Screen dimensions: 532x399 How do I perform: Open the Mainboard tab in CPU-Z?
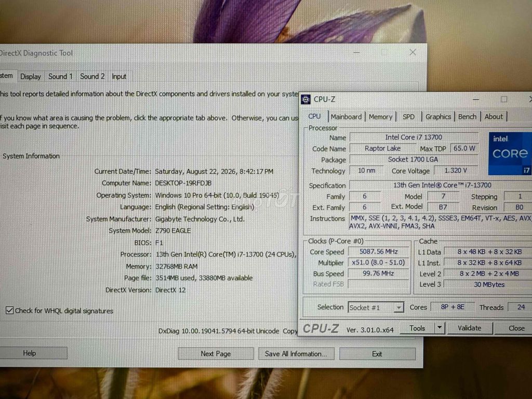click(x=346, y=117)
